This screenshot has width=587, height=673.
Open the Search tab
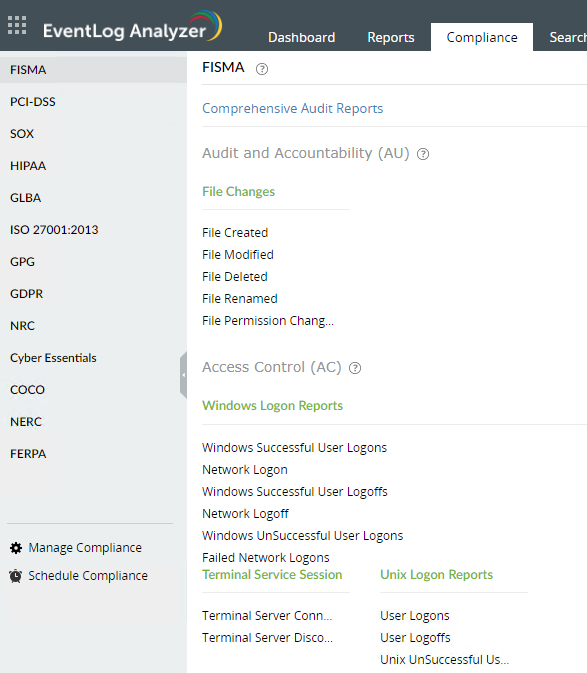point(568,37)
